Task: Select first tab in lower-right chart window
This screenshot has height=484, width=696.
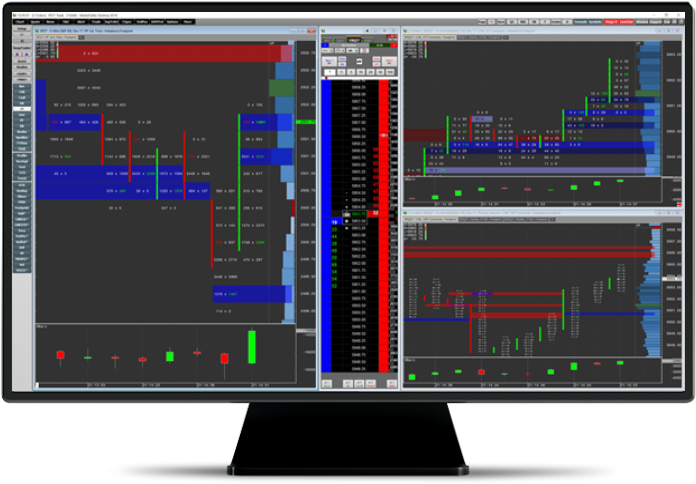Action: point(430,220)
